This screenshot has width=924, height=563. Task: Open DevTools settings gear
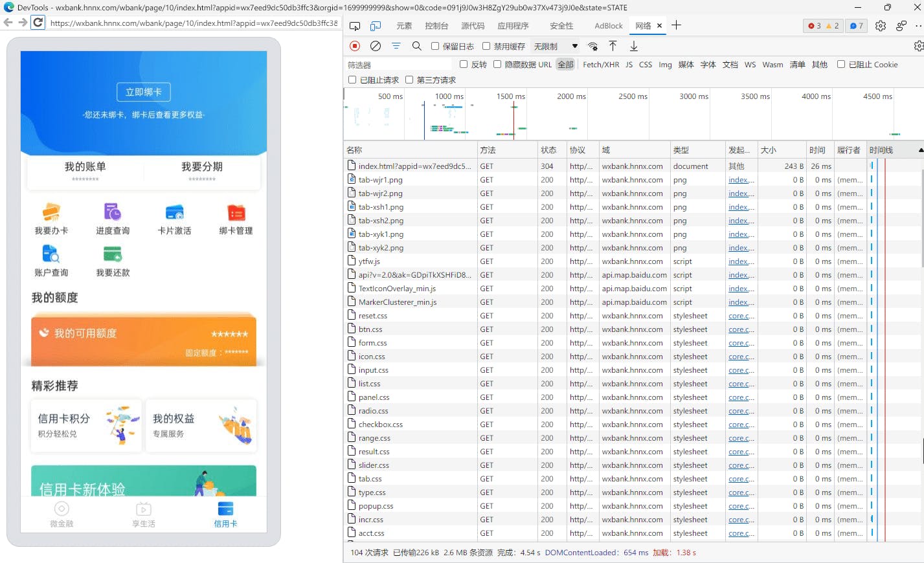click(x=881, y=26)
